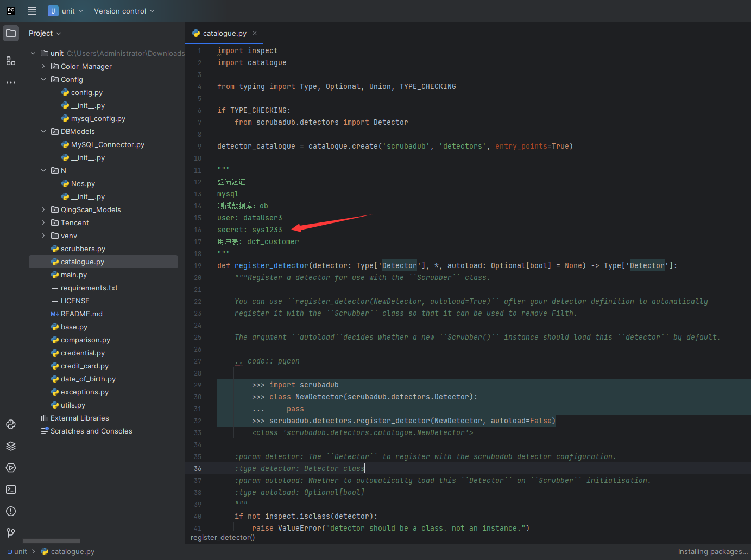
Task: Click Installing packages status indicator
Action: (x=712, y=551)
